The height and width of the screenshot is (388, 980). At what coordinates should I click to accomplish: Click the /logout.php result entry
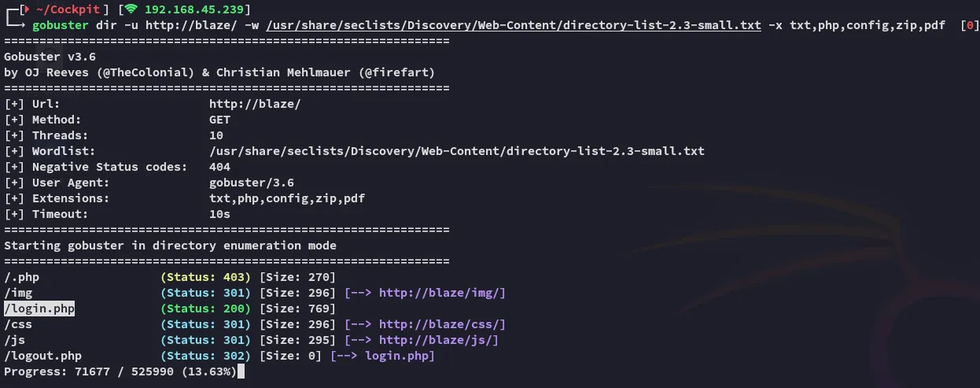42,356
